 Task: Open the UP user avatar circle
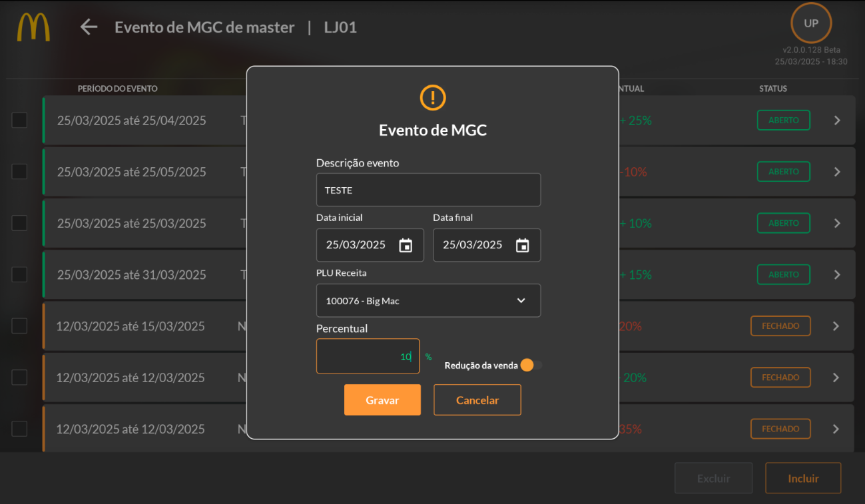(x=811, y=23)
